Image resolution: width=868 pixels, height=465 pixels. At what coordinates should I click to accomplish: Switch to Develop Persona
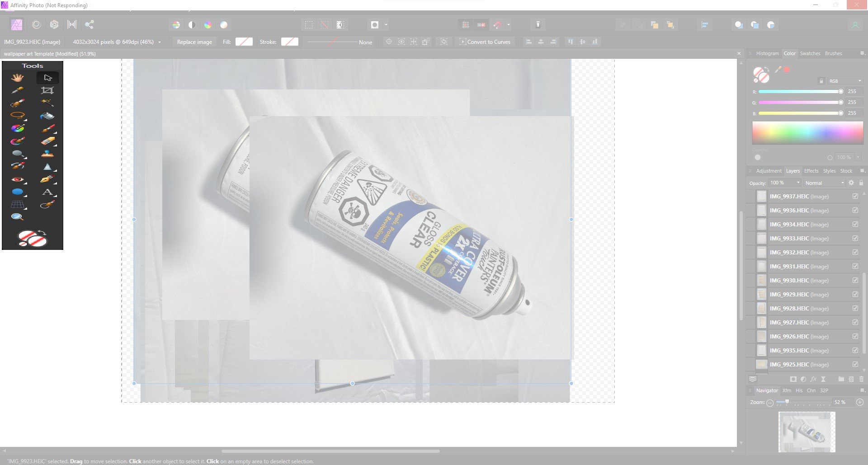pos(54,25)
